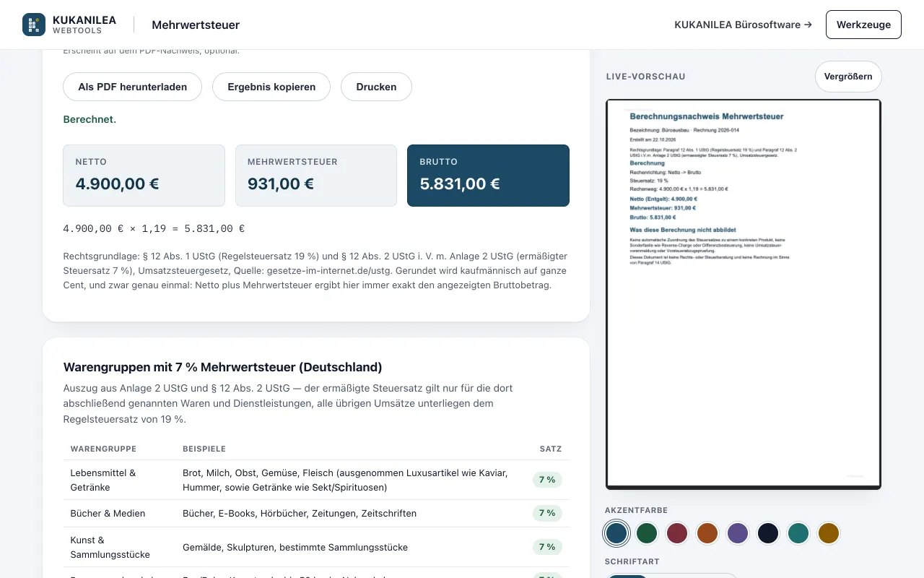The image size is (924, 578).
Task: Click the 'Berechnet.' status text
Action: pos(90,119)
